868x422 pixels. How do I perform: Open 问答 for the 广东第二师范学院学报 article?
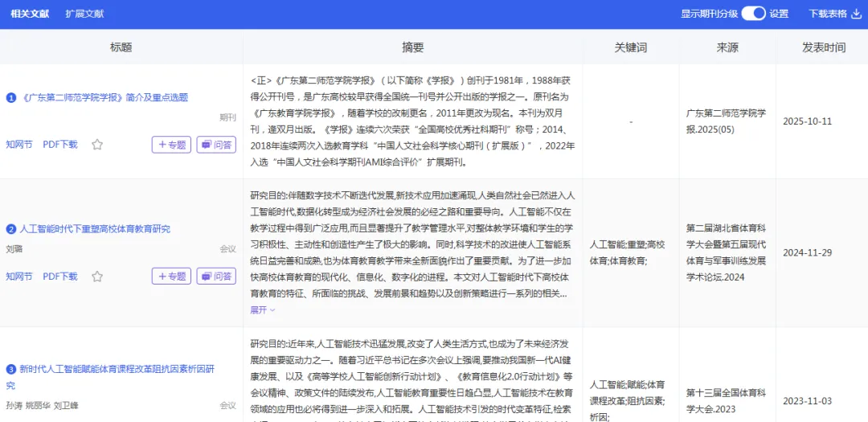[x=216, y=145]
